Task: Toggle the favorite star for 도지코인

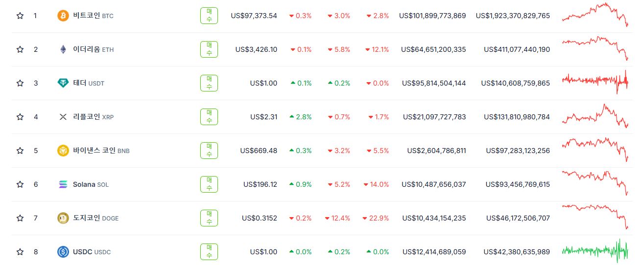Action: [x=20, y=218]
